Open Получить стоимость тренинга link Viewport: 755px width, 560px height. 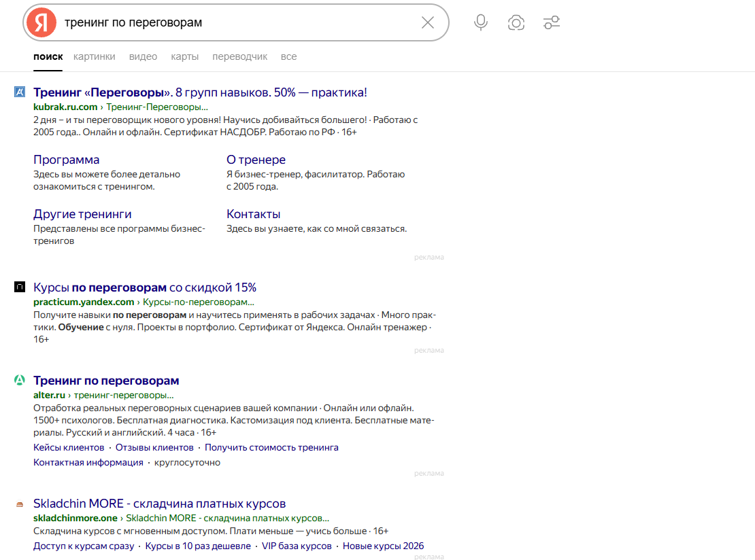(271, 447)
